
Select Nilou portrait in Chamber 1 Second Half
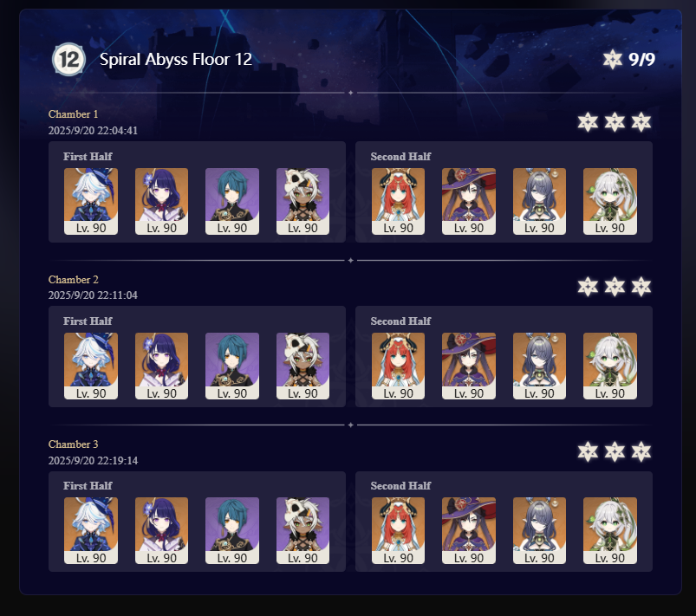pyautogui.click(x=398, y=201)
